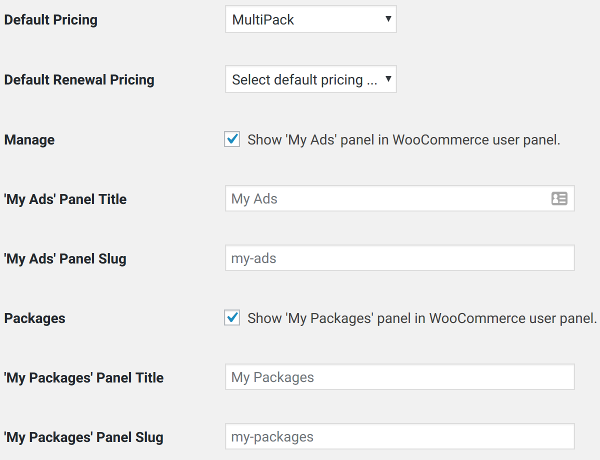Click the Manage setting label
The width and height of the screenshot is (600, 460).
pyautogui.click(x=29, y=140)
